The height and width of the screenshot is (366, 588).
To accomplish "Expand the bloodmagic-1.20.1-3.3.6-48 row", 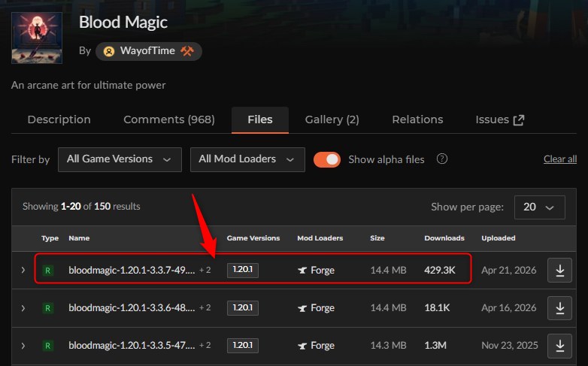I will click(23, 308).
